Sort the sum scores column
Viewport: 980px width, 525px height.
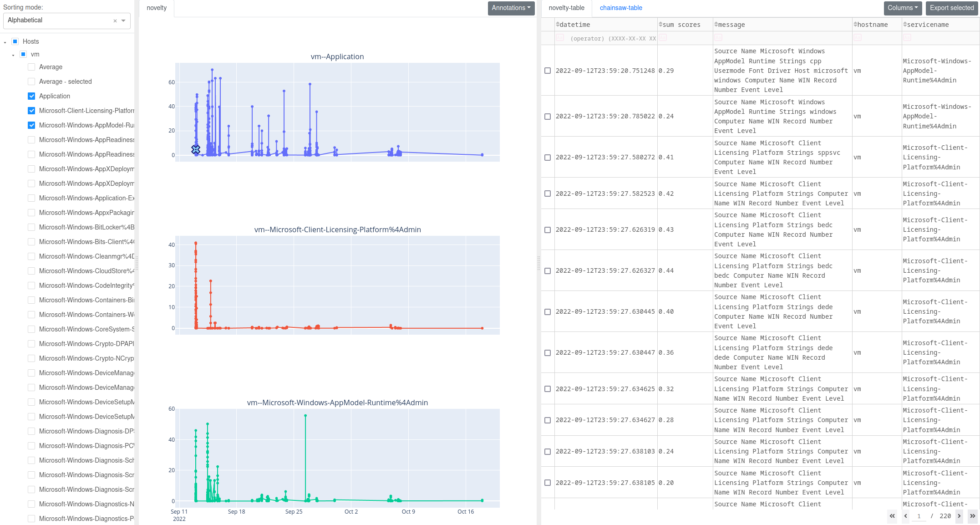pyautogui.click(x=660, y=24)
